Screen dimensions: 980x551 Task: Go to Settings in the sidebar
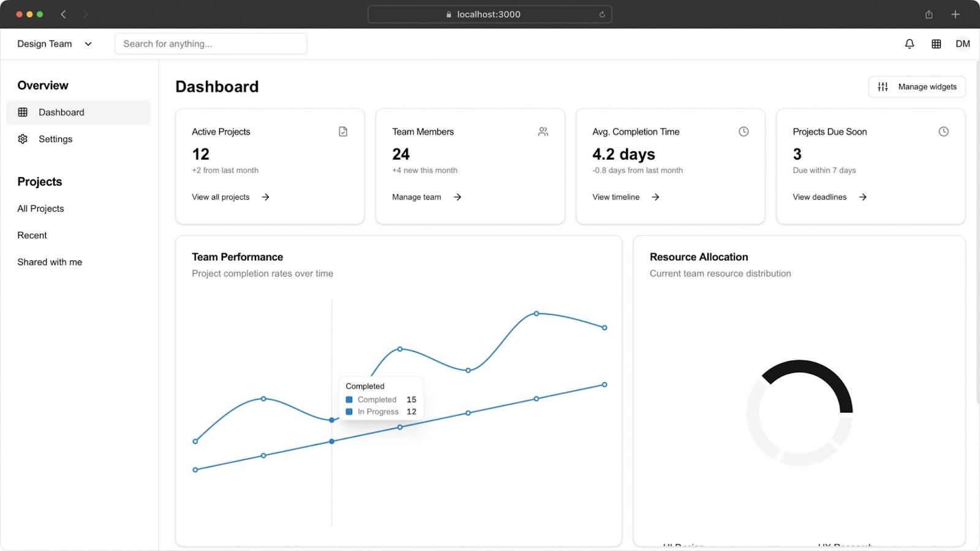point(55,140)
